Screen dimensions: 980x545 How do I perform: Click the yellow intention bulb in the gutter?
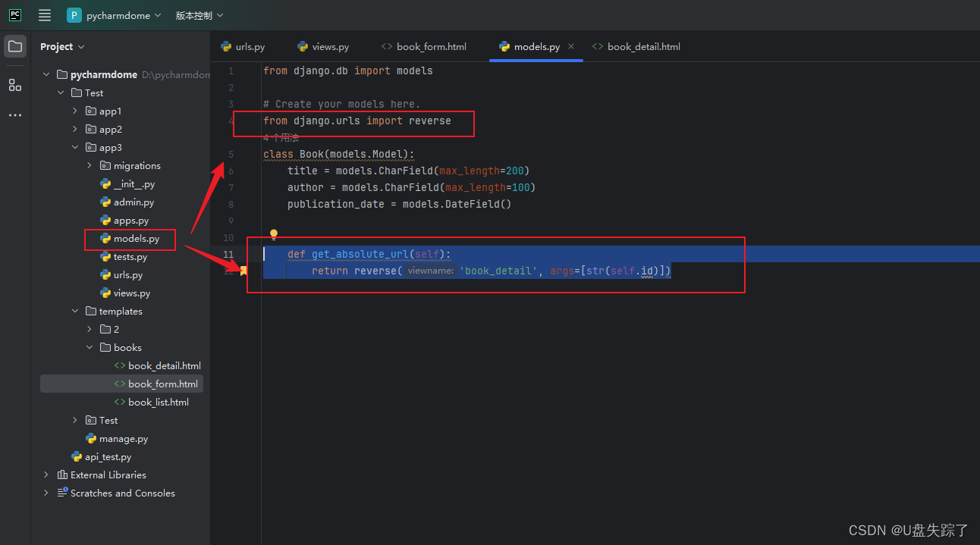(x=274, y=234)
